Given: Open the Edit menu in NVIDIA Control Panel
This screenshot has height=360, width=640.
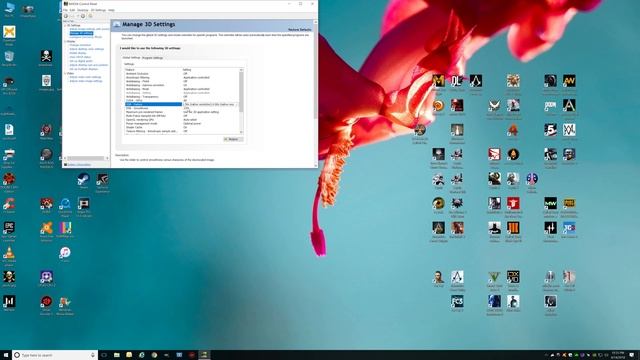Looking at the screenshot, I should pos(72,10).
